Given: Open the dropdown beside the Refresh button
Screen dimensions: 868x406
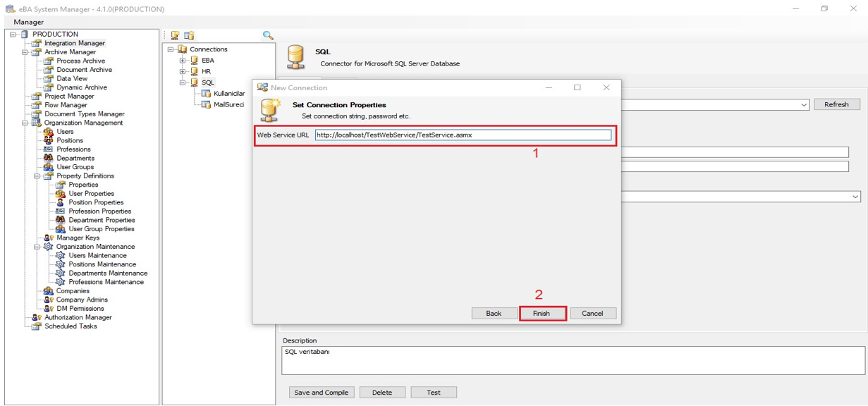Looking at the screenshot, I should (805, 105).
